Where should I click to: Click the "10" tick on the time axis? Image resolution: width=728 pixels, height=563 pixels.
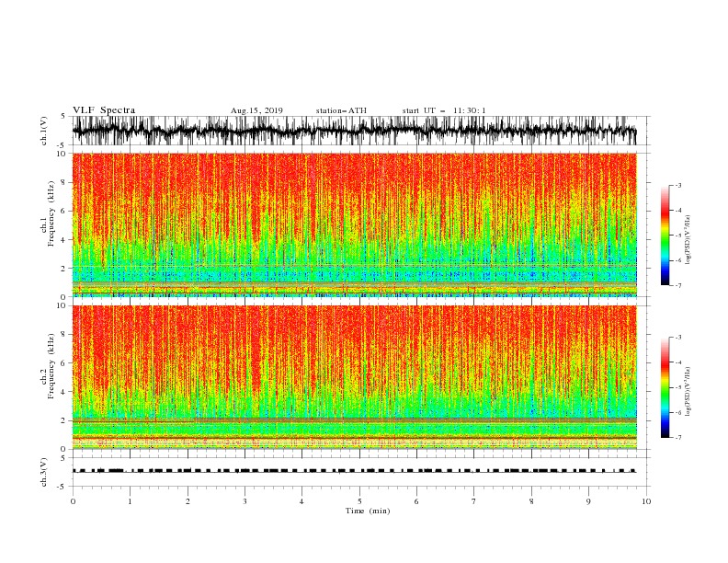point(646,501)
